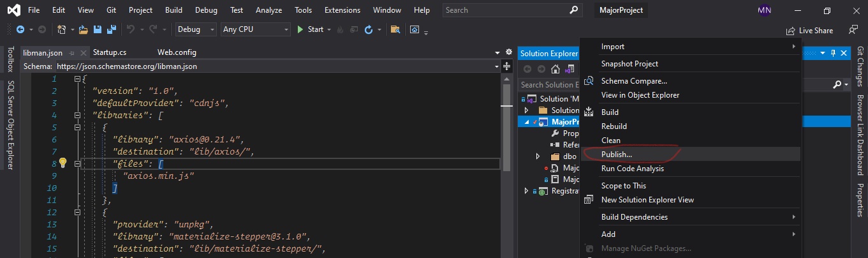The image size is (868, 258).
Task: Click the editor settings gear icon
Action: (x=508, y=52)
